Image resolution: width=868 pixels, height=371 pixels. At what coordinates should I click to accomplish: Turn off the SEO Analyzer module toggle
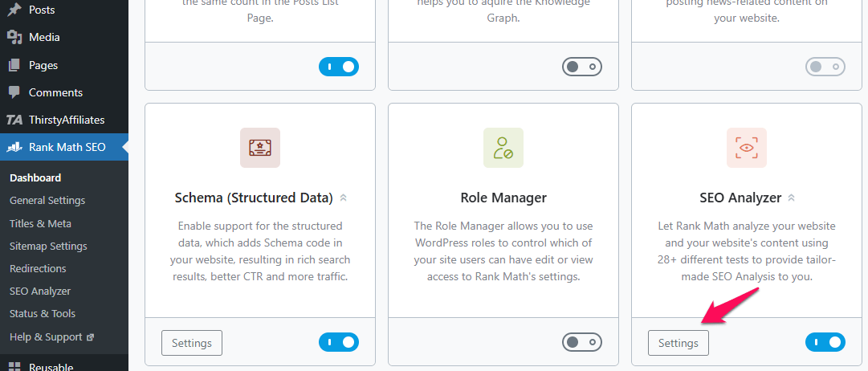pyautogui.click(x=825, y=342)
